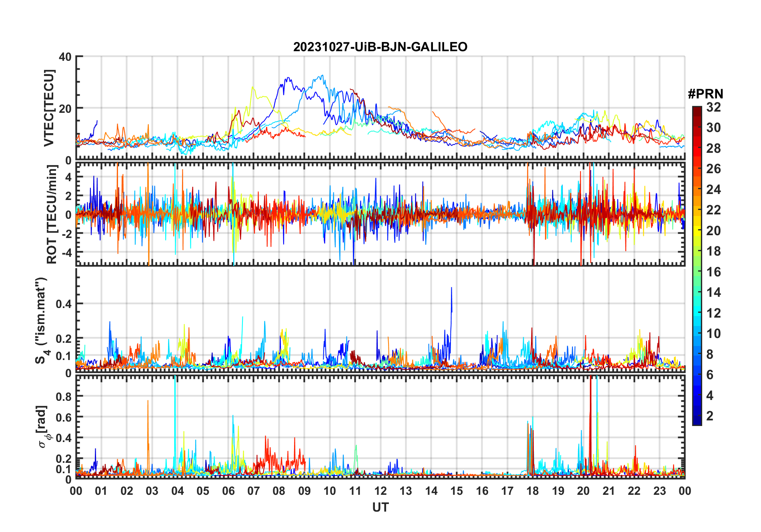Click the 23 hour tick on UT axis
The height and width of the screenshot is (532, 761).
pos(660,491)
